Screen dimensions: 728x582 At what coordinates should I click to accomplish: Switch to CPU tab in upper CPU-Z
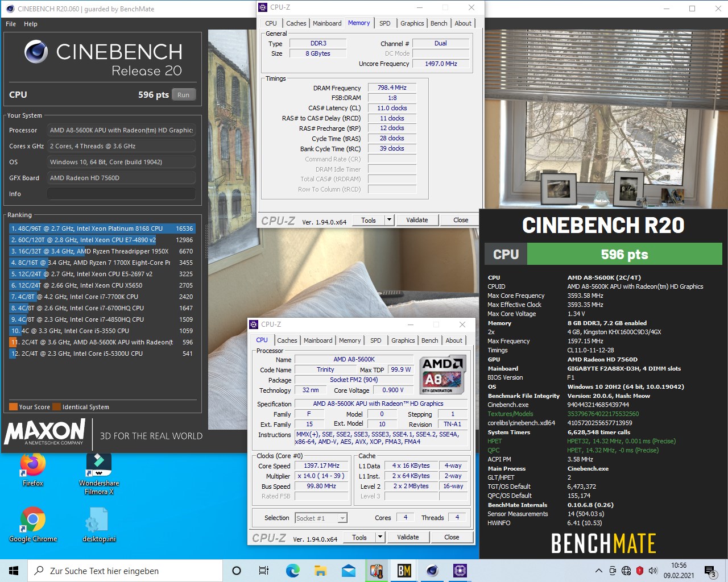[271, 23]
